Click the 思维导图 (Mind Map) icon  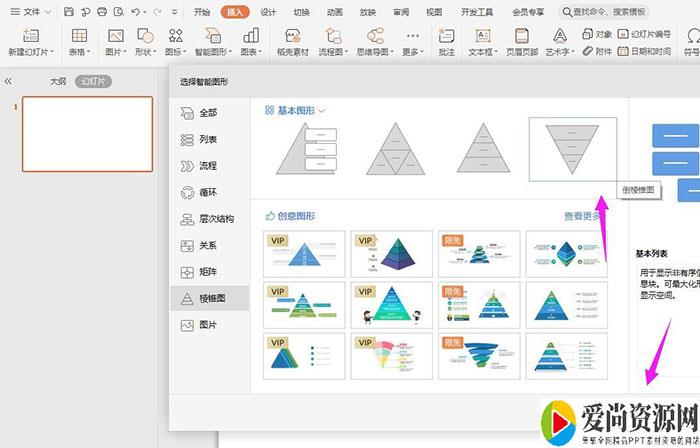point(375,37)
